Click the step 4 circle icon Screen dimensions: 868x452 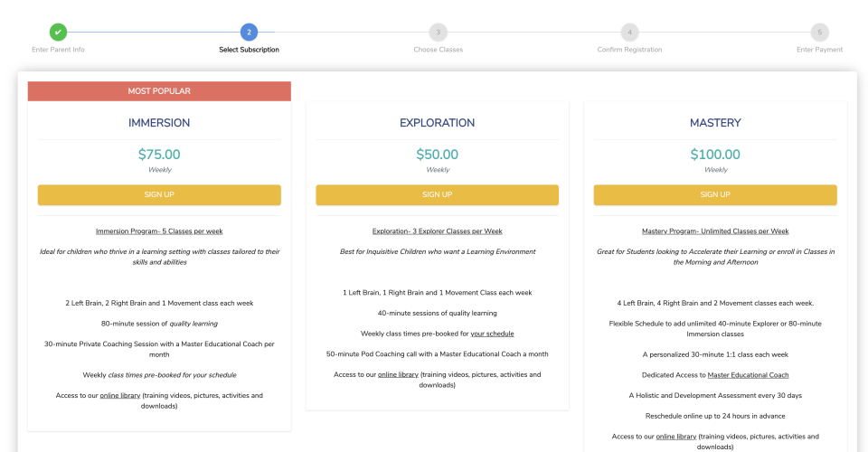629,33
